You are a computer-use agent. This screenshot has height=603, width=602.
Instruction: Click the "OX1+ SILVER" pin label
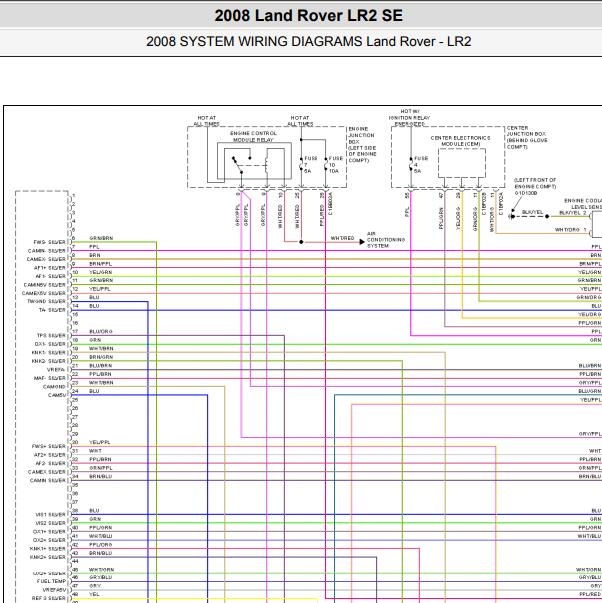point(49,531)
